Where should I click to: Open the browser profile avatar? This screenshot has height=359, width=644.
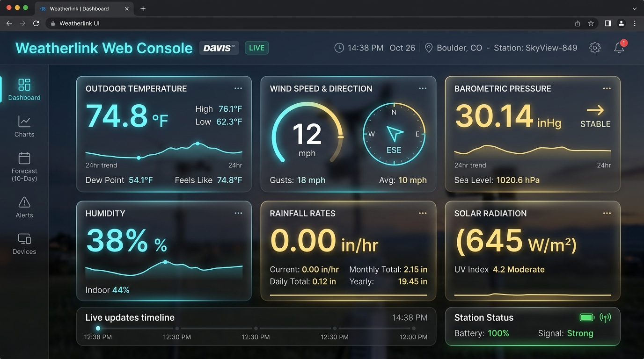point(621,23)
